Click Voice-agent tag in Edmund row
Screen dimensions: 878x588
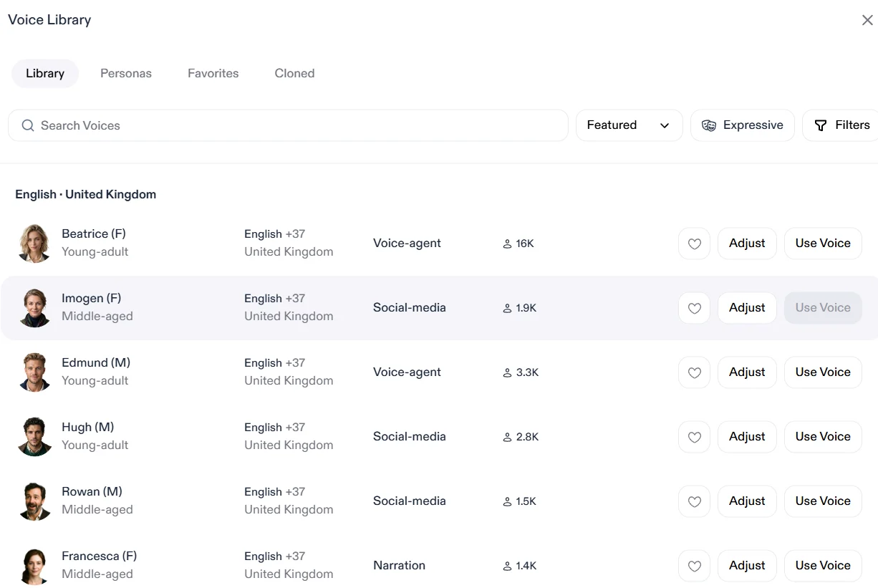(407, 372)
